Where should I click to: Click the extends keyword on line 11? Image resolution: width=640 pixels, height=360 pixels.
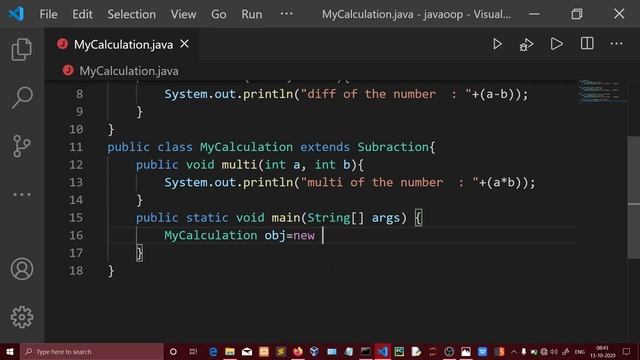(325, 147)
